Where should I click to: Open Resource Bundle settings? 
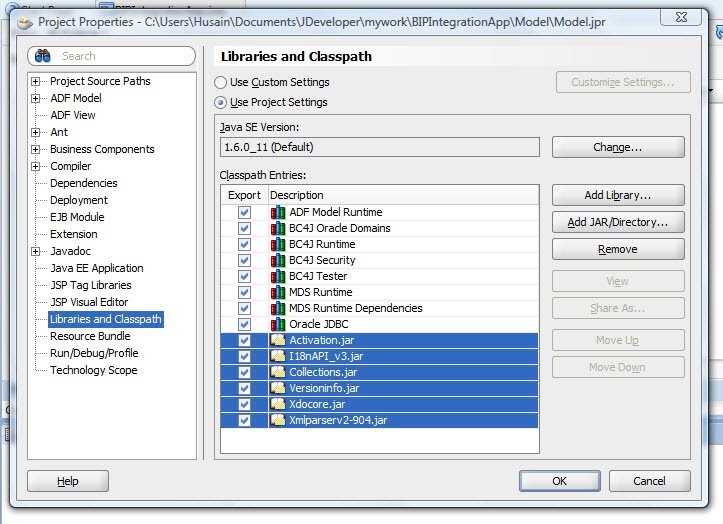click(x=90, y=336)
